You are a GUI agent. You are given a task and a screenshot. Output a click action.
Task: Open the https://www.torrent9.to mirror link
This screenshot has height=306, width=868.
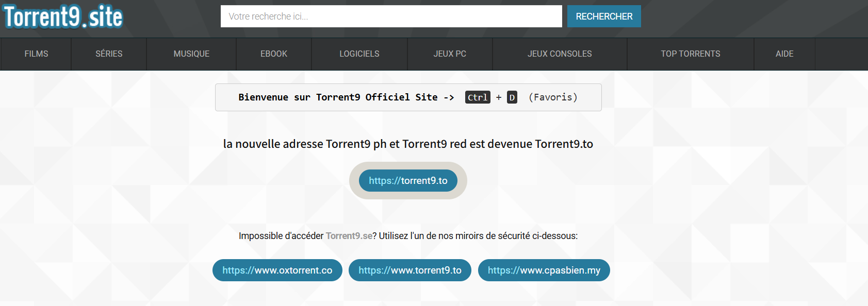(410, 270)
